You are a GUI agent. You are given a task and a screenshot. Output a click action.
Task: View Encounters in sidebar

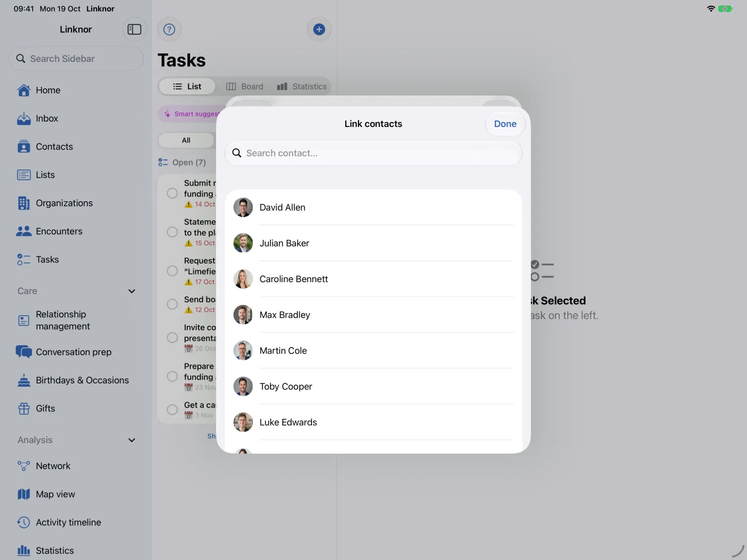(x=76, y=231)
